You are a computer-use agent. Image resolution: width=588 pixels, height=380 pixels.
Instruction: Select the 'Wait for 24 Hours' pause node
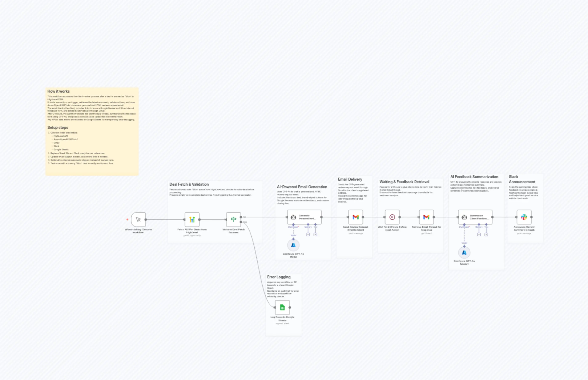392,217
